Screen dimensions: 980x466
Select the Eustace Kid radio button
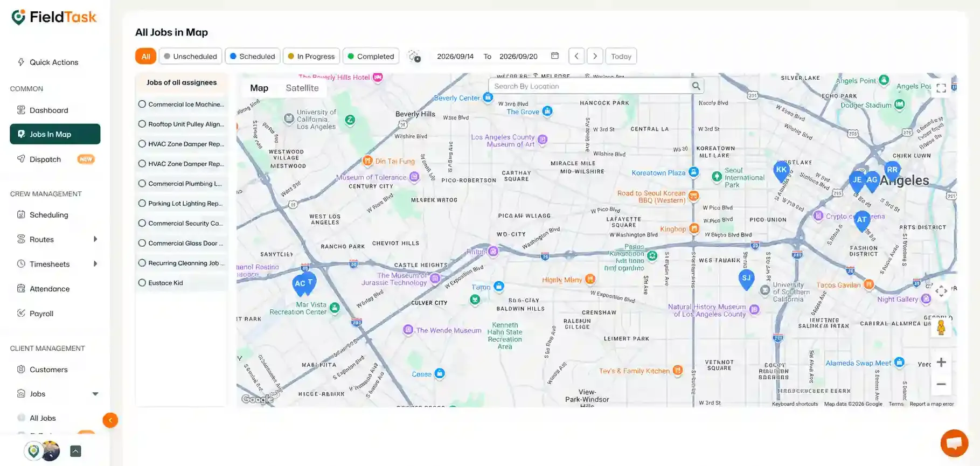142,283
